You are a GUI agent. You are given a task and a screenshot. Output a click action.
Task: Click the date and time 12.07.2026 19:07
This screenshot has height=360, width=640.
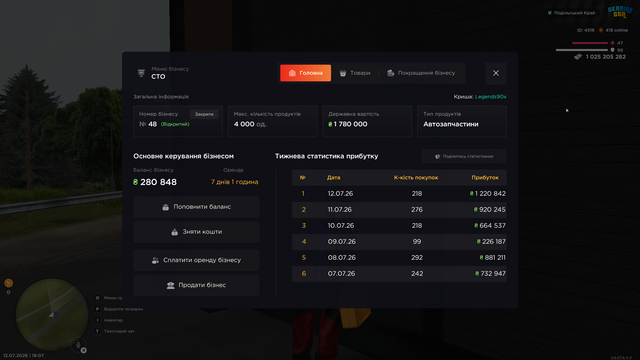[24, 356]
